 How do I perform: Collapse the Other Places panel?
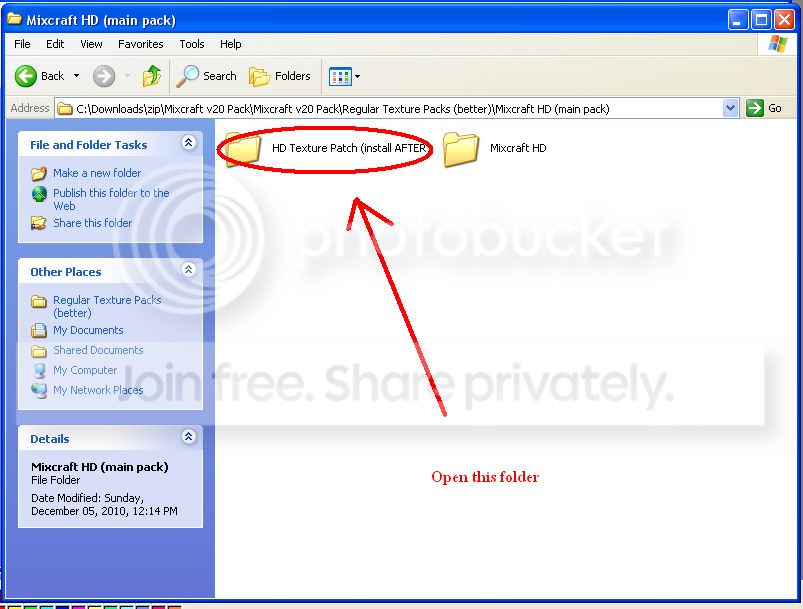pos(188,270)
